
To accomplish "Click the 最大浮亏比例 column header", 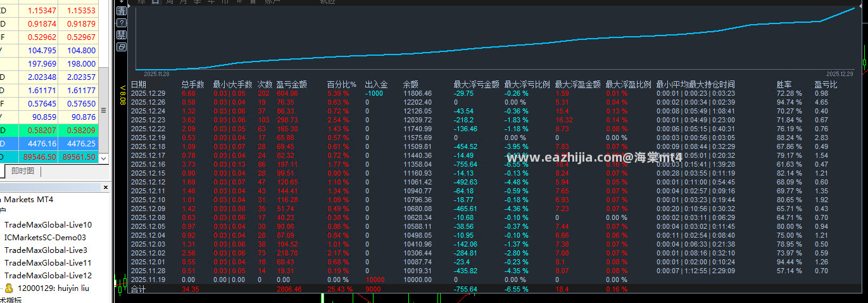I will point(527,84).
